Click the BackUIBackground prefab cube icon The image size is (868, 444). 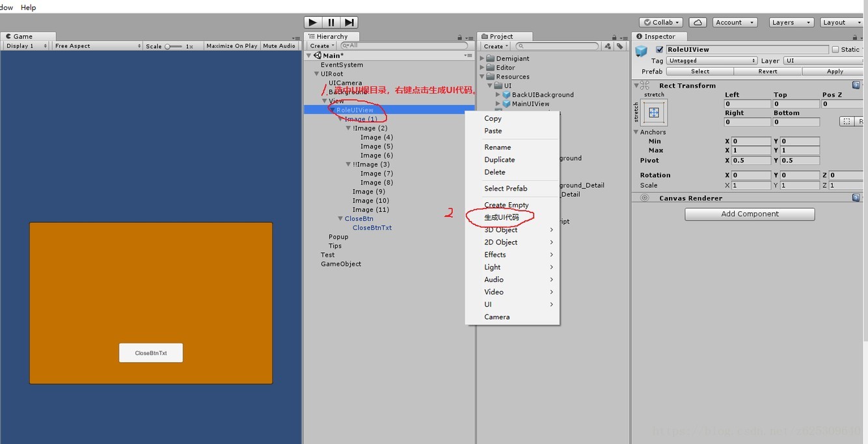click(506, 94)
